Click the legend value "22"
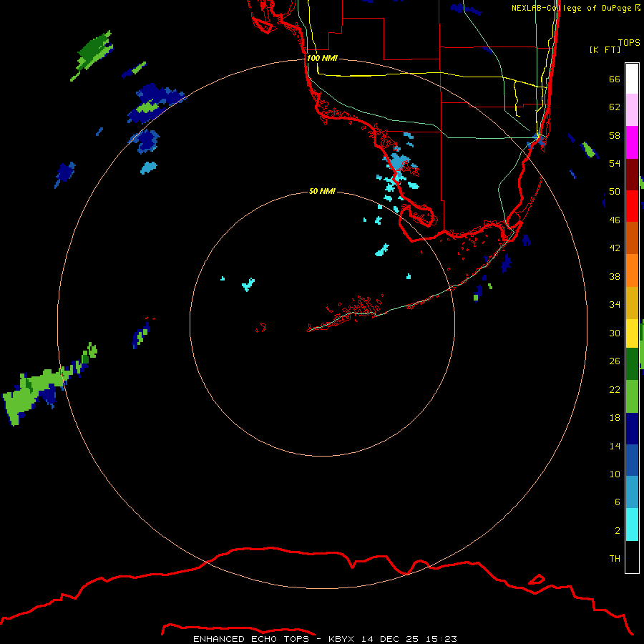The width and height of the screenshot is (644, 644). 615,389
